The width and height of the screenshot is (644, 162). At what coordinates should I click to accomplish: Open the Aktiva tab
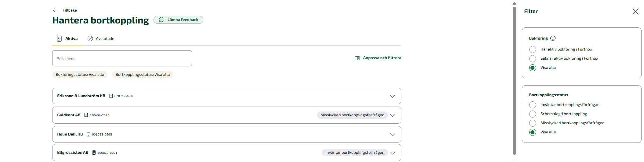point(71,39)
